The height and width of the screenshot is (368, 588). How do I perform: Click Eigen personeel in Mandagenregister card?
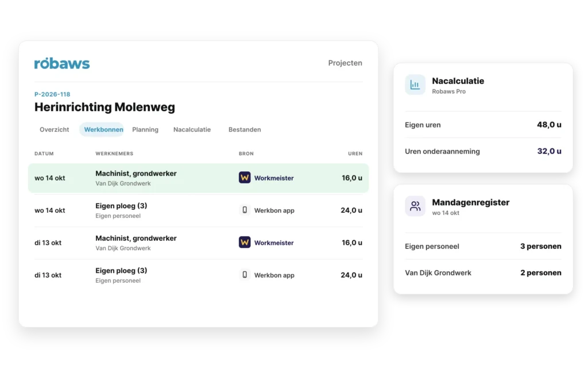432,246
